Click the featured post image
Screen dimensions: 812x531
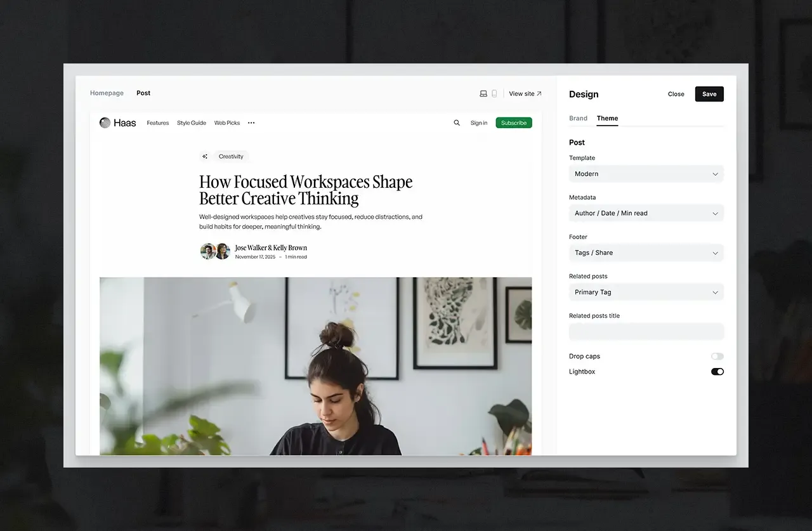[x=315, y=365]
